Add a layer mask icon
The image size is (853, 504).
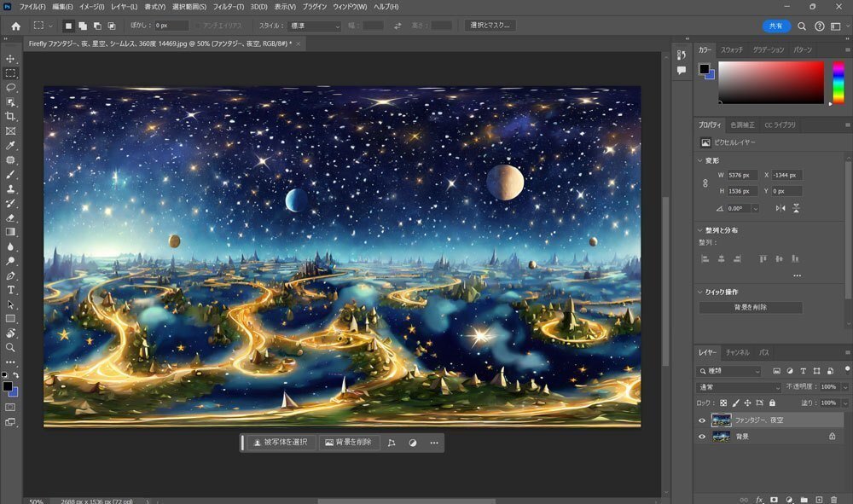click(x=775, y=500)
